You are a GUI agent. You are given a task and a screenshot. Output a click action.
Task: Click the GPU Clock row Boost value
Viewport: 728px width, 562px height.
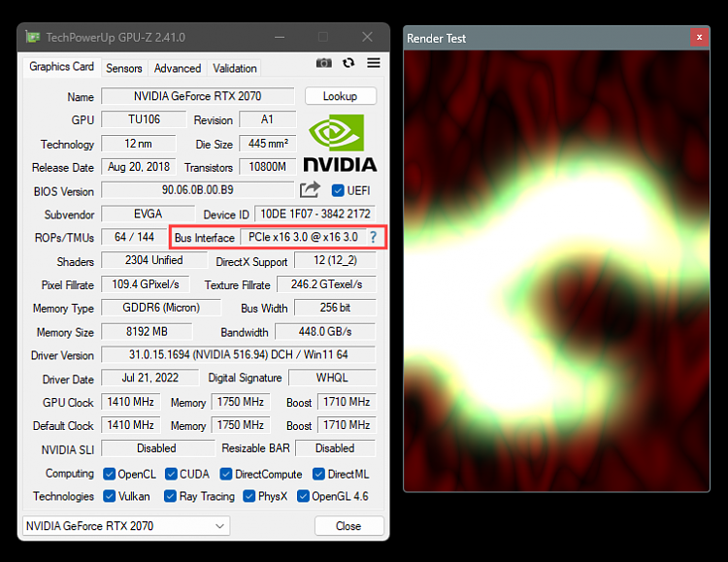click(347, 402)
